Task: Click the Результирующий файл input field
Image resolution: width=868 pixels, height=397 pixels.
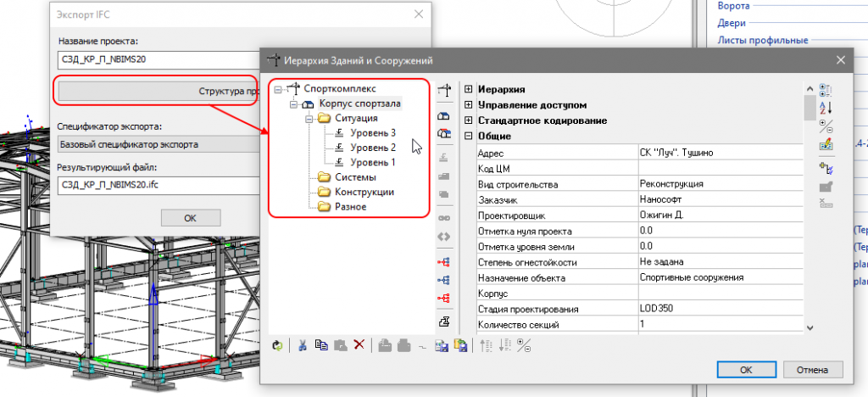Action: 159,185
